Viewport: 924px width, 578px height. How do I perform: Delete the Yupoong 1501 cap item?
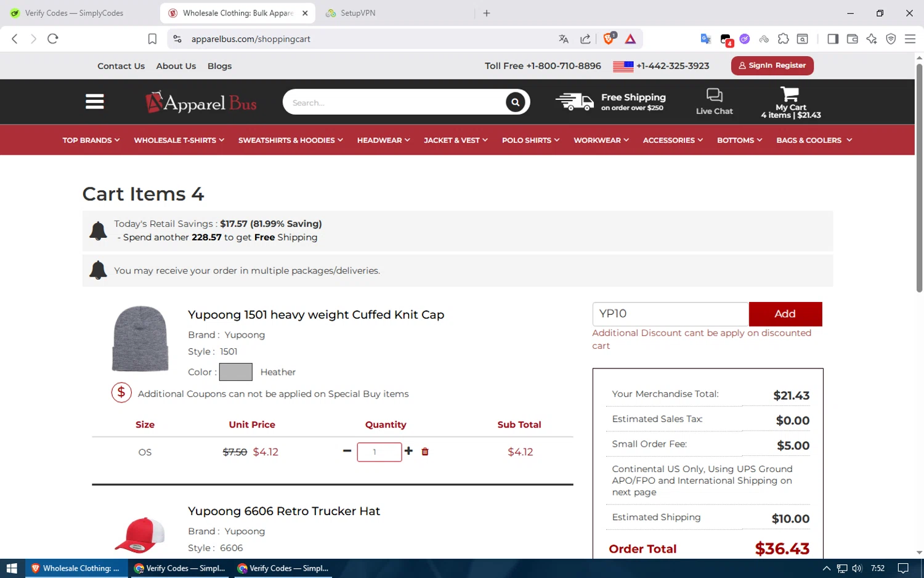425,452
